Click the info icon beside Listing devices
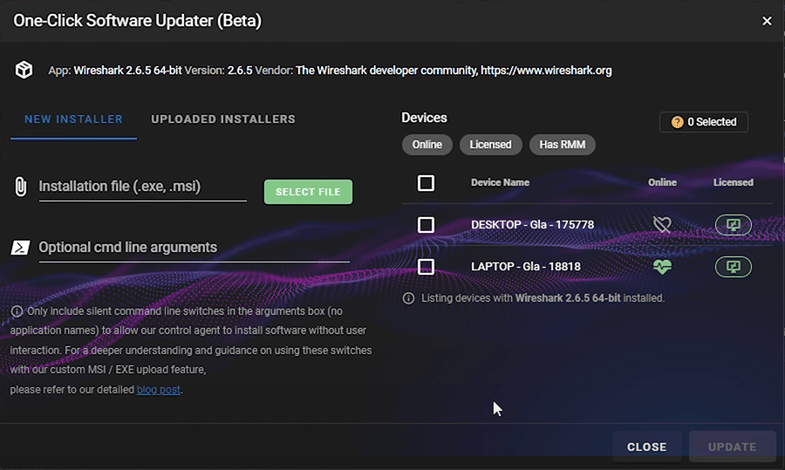This screenshot has width=785, height=470. tap(409, 298)
